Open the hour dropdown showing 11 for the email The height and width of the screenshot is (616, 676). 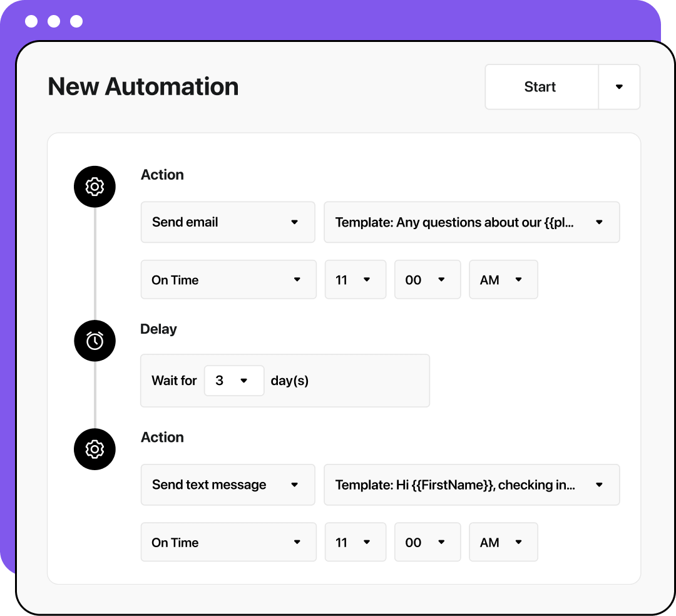click(x=355, y=279)
